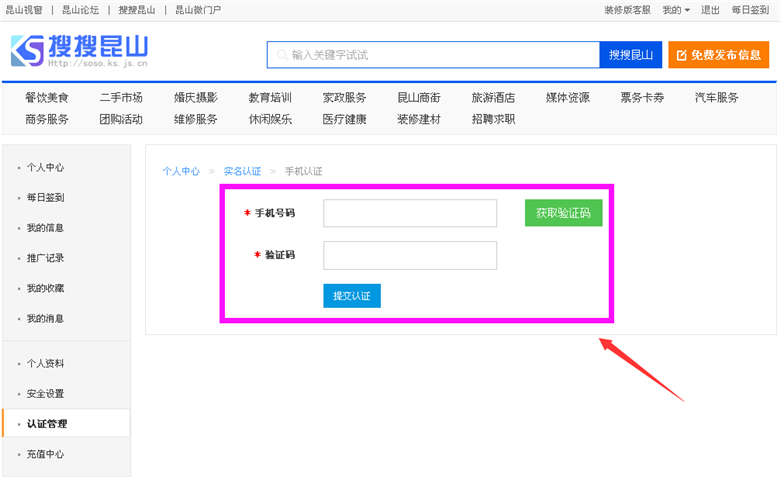Open 搜搜昆山 link in top bar
This screenshot has width=780, height=479.
137,10
